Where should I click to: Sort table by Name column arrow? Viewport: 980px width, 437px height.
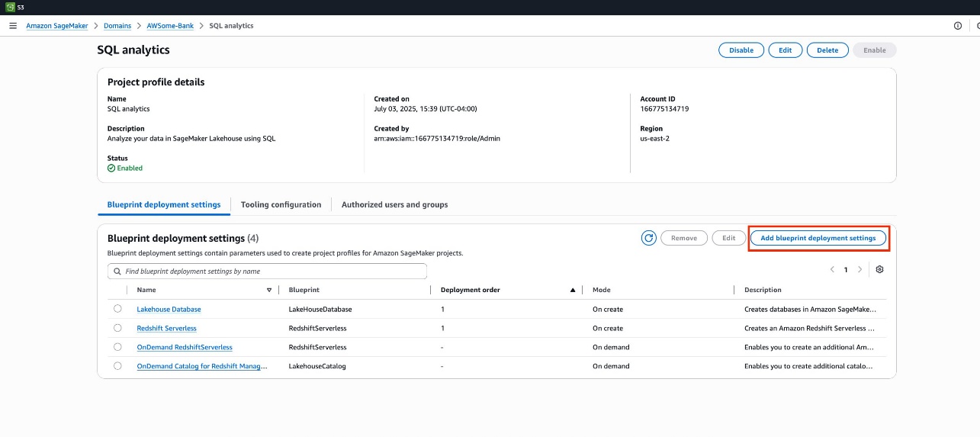click(x=269, y=290)
